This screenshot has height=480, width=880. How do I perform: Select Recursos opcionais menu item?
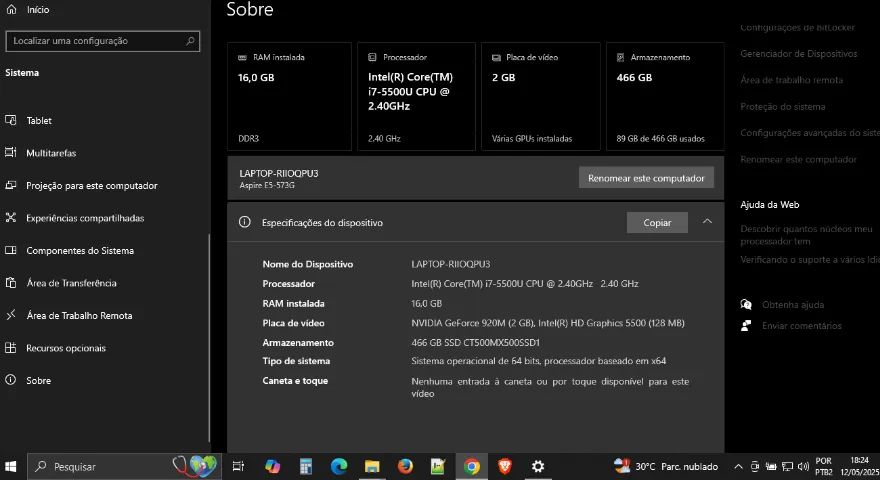click(66, 348)
